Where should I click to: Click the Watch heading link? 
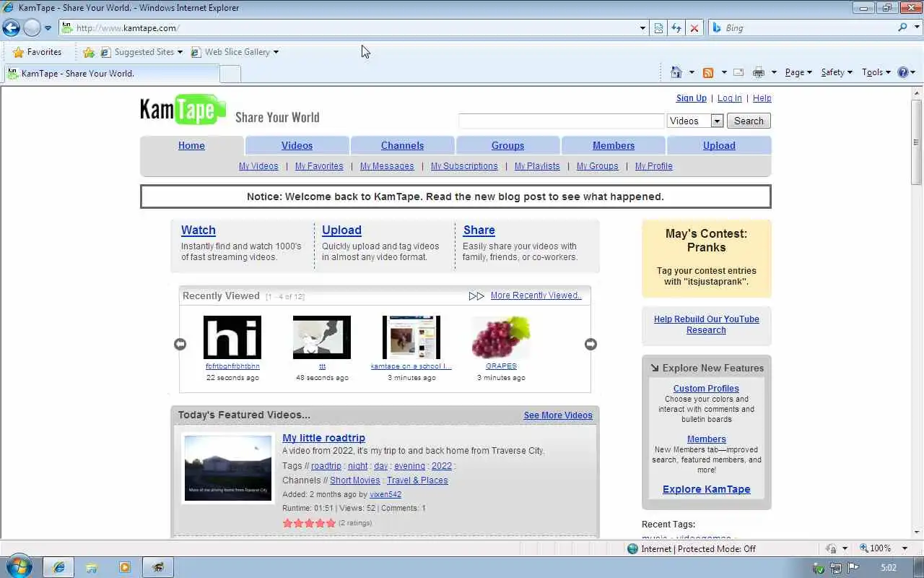tap(198, 230)
